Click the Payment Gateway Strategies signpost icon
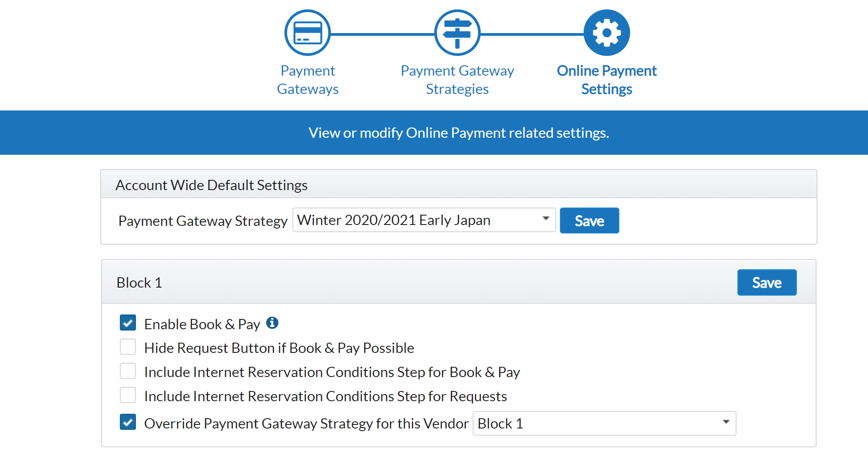Image resolution: width=868 pixels, height=454 pixels. pyautogui.click(x=457, y=33)
